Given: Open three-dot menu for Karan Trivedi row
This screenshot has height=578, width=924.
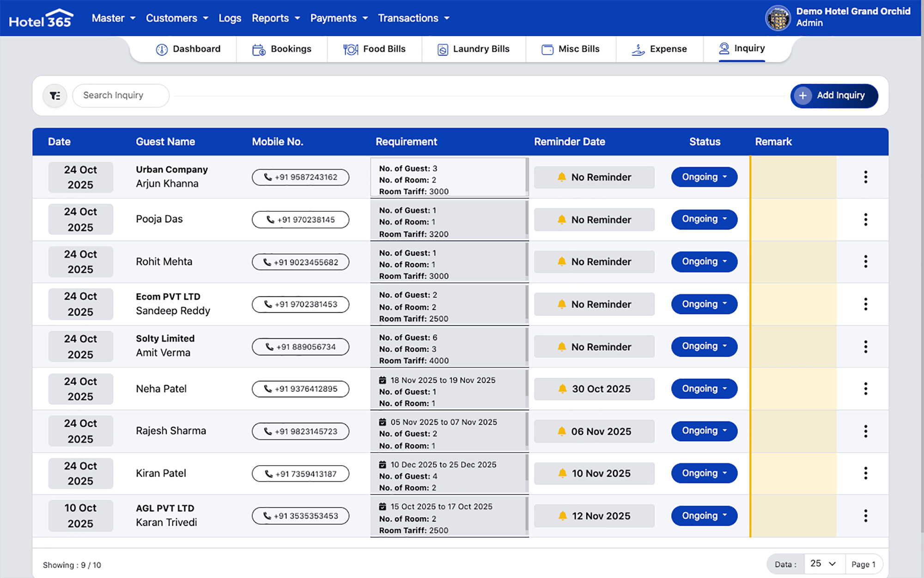Looking at the screenshot, I should point(865,516).
